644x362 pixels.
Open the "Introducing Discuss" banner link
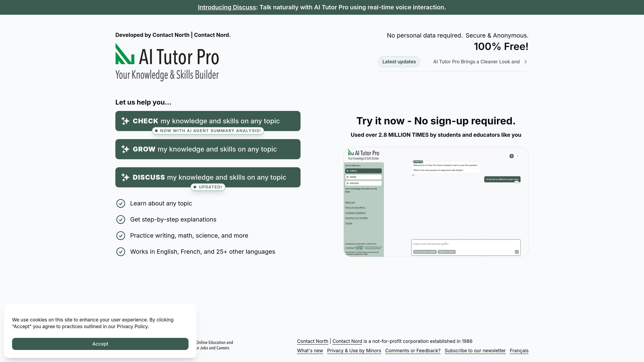tap(227, 7)
